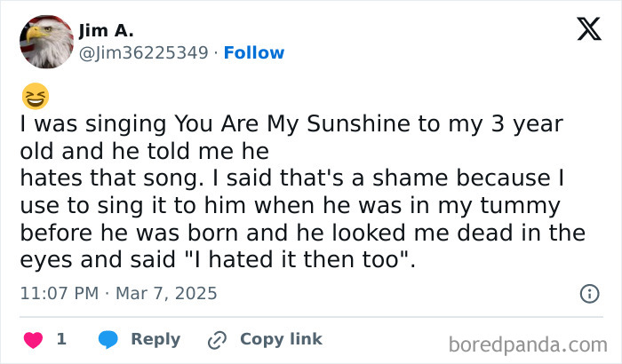
Task: Click the laughing emoji above the tweet text
Action: point(36,96)
